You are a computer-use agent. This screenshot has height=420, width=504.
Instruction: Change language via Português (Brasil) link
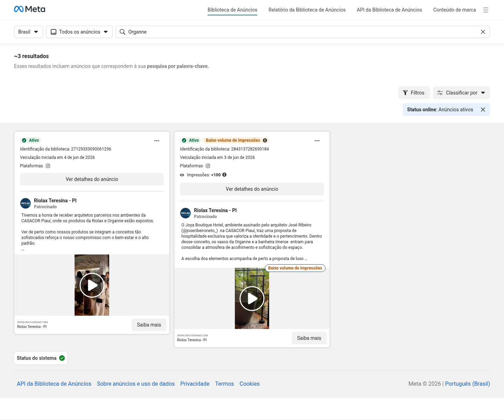pos(467,384)
